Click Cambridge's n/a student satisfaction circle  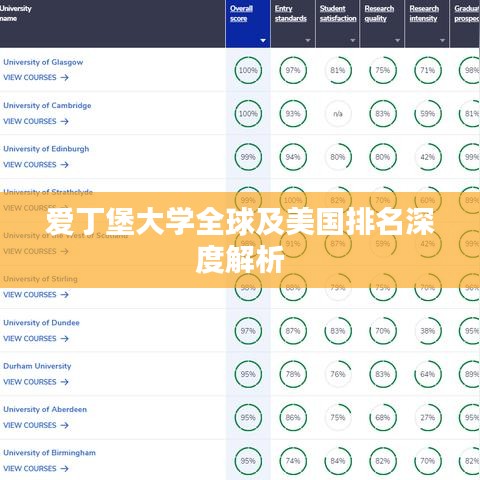click(338, 114)
